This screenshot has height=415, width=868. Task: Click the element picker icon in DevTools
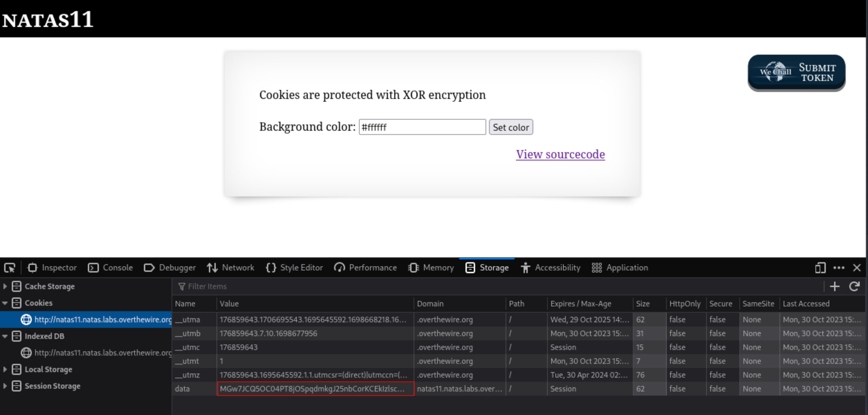(x=10, y=268)
